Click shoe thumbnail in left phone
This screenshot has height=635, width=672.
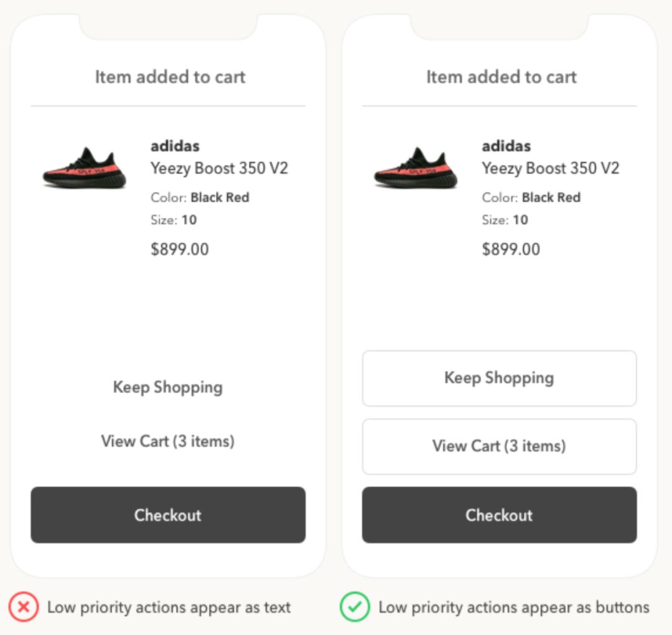[85, 167]
